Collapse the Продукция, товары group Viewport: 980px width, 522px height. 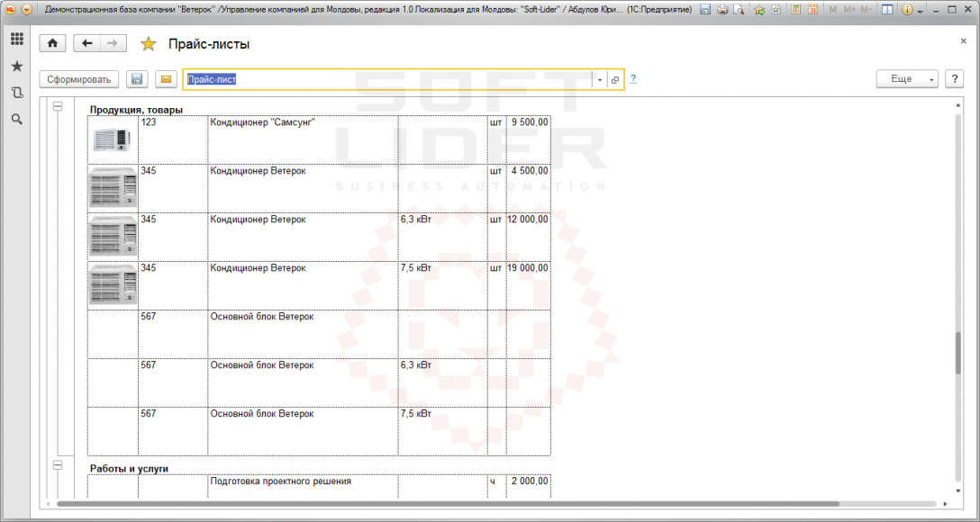pos(59,107)
